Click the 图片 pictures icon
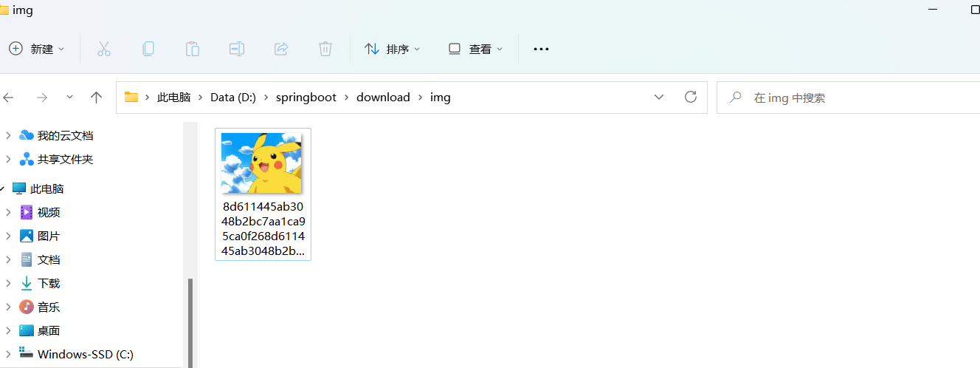Image resolution: width=980 pixels, height=368 pixels. pyautogui.click(x=27, y=236)
